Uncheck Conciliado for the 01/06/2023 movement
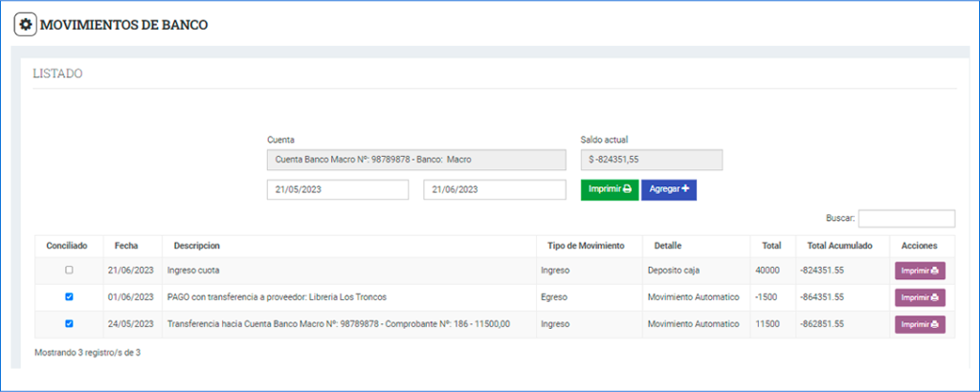 tap(69, 297)
